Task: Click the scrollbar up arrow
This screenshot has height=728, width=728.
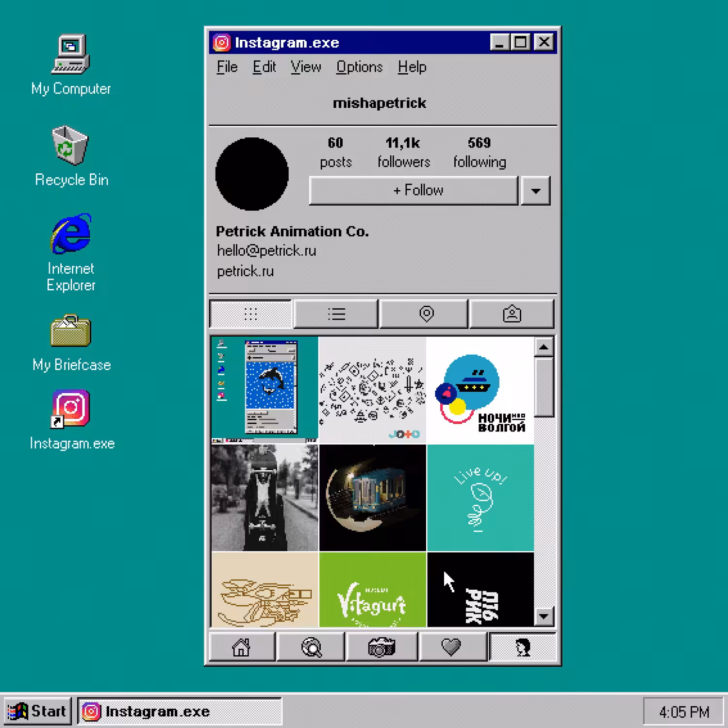Action: point(544,347)
